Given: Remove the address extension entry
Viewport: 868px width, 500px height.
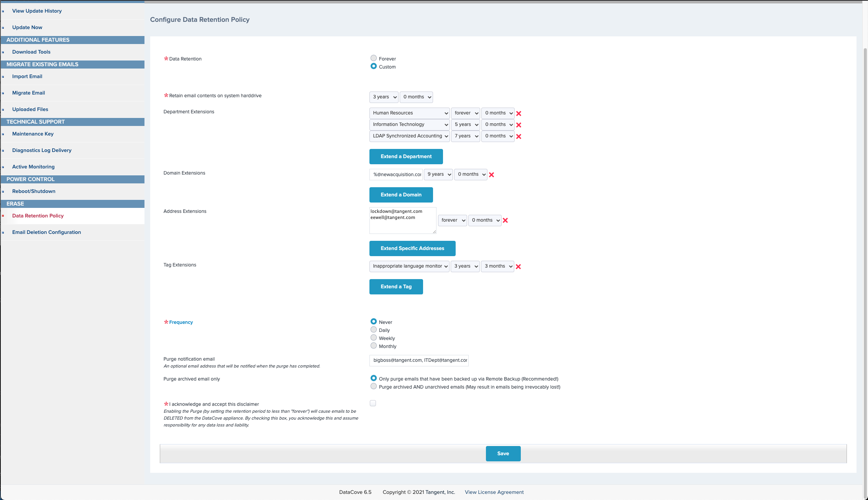Looking at the screenshot, I should click(505, 220).
